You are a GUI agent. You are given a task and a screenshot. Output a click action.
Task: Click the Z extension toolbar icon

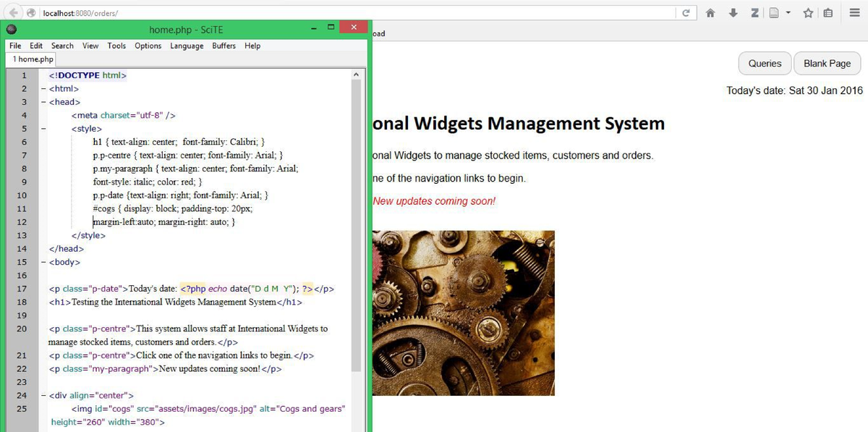coord(754,13)
